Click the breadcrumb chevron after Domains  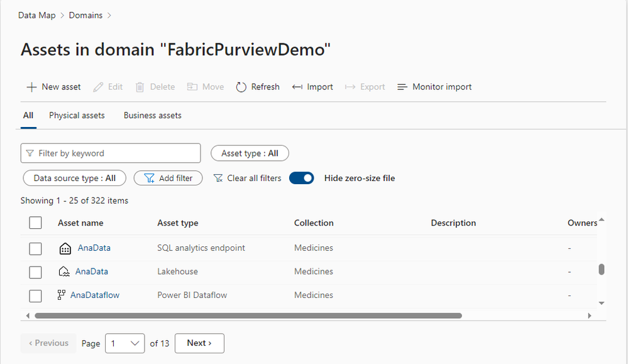[x=109, y=16]
